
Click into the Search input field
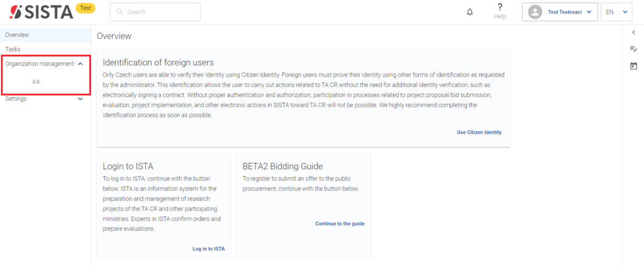click(x=155, y=12)
